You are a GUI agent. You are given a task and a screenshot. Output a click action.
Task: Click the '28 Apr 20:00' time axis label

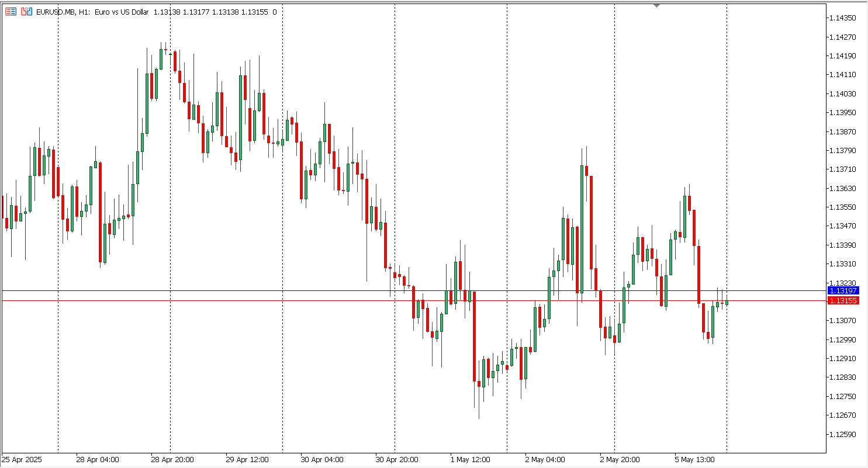[x=172, y=460]
